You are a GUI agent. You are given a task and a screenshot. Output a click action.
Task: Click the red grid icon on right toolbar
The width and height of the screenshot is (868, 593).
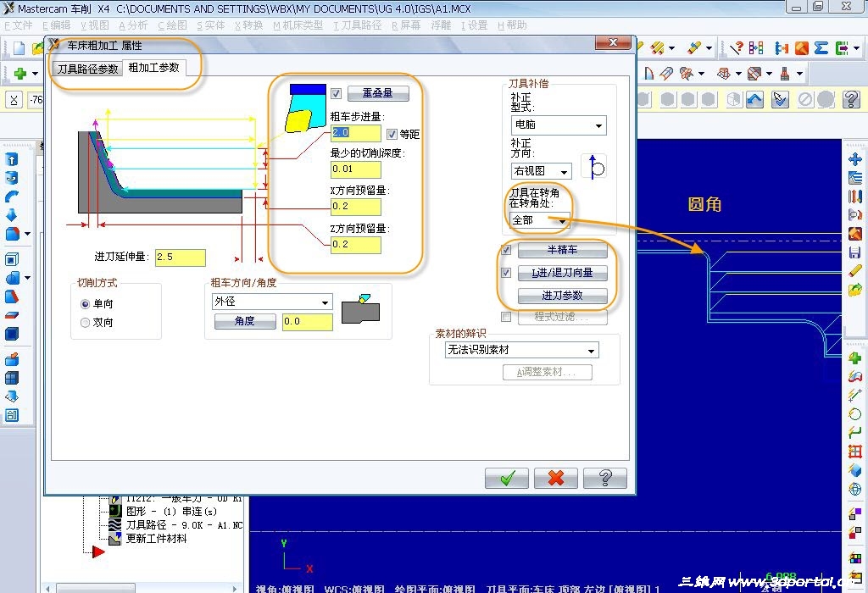[x=854, y=452]
